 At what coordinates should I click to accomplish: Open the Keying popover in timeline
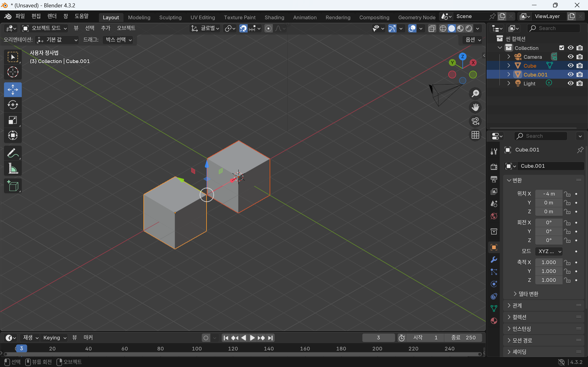55,338
